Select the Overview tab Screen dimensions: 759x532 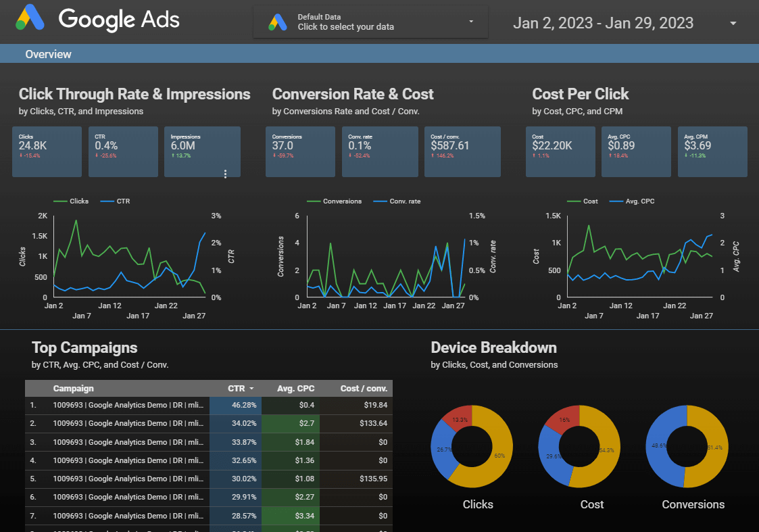[48, 54]
